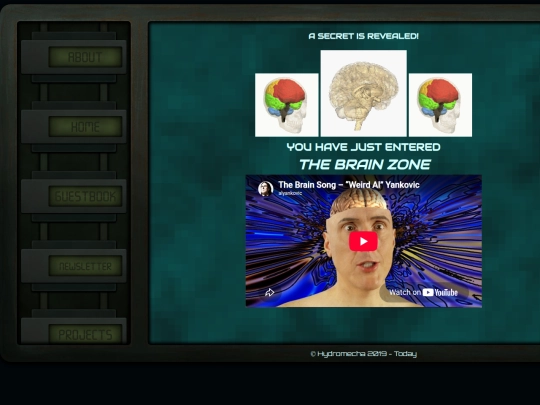Click the alyankovic channel avatar
Image resolution: width=540 pixels, height=405 pixels.
(x=266, y=188)
